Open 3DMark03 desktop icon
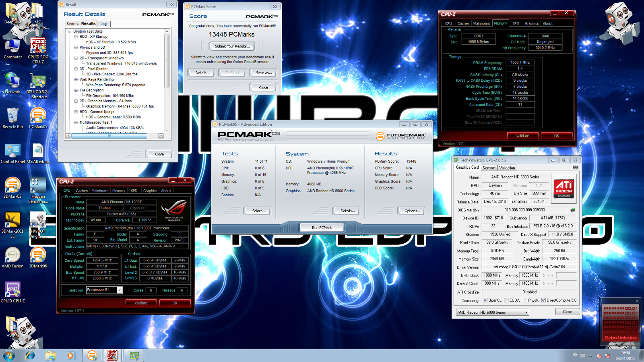This screenshot has width=644, height=362. [13, 188]
